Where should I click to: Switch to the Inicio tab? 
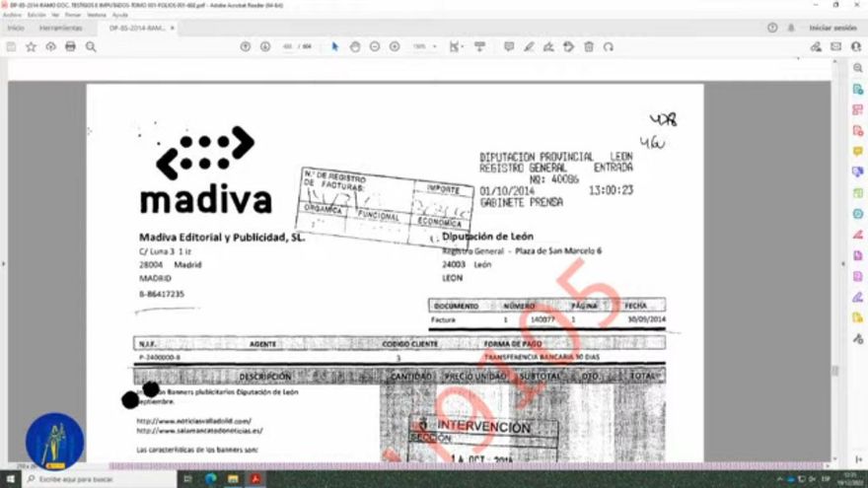[16, 28]
